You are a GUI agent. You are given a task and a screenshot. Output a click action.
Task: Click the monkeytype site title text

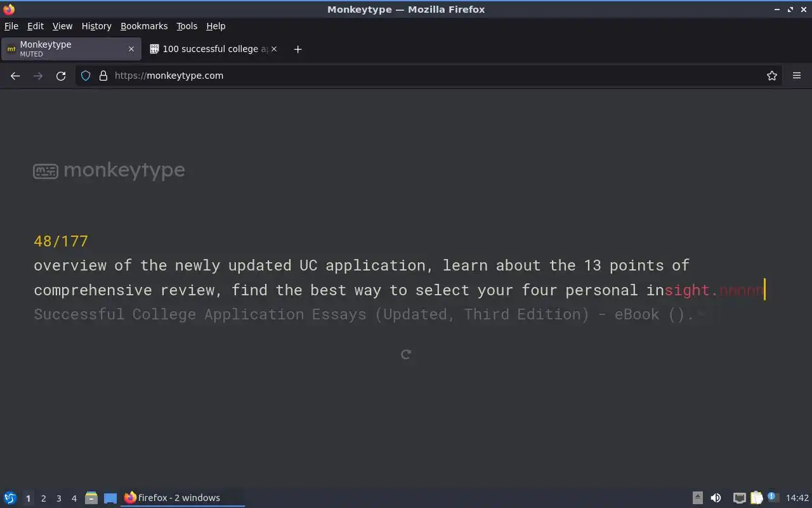click(x=124, y=170)
